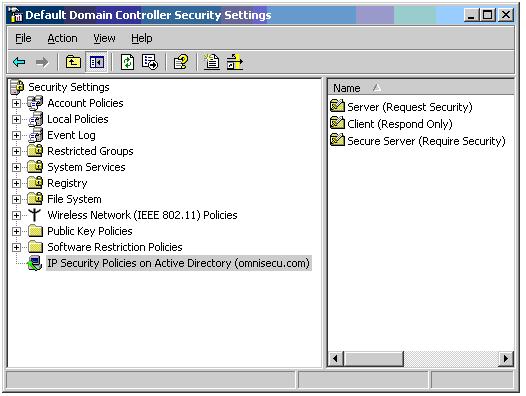Click Secure Server (Require Security) policy icon

(x=337, y=140)
